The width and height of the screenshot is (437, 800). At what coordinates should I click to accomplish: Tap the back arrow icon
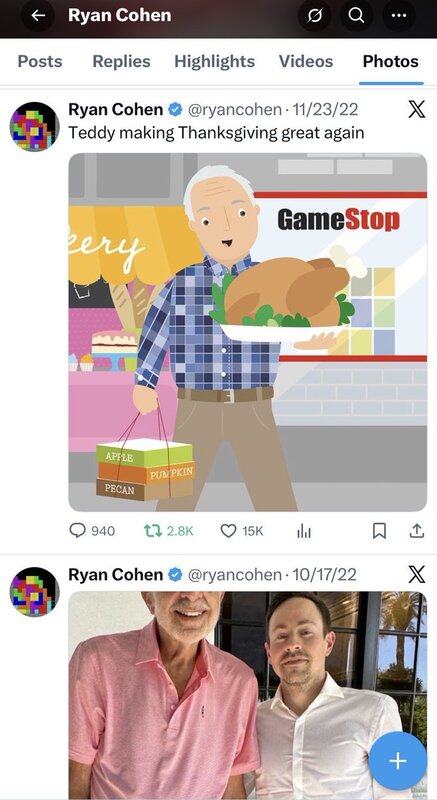tap(38, 15)
